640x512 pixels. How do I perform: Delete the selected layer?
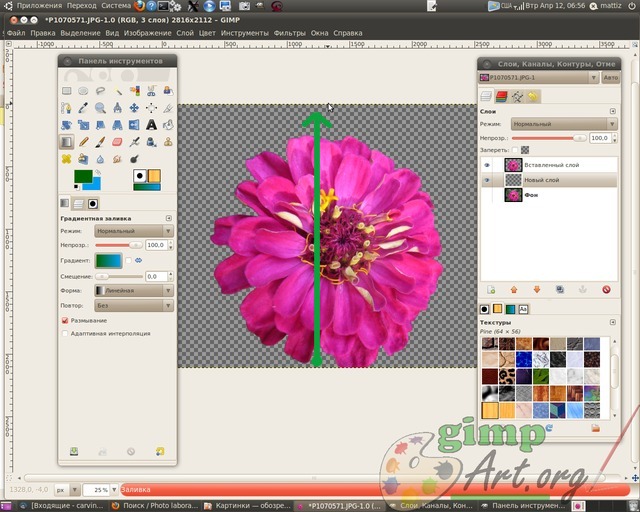[x=606, y=290]
